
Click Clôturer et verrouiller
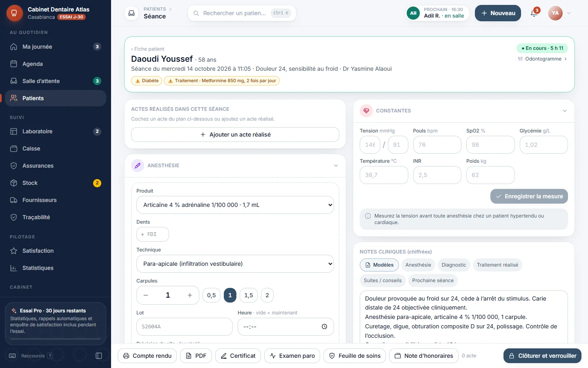tap(543, 356)
